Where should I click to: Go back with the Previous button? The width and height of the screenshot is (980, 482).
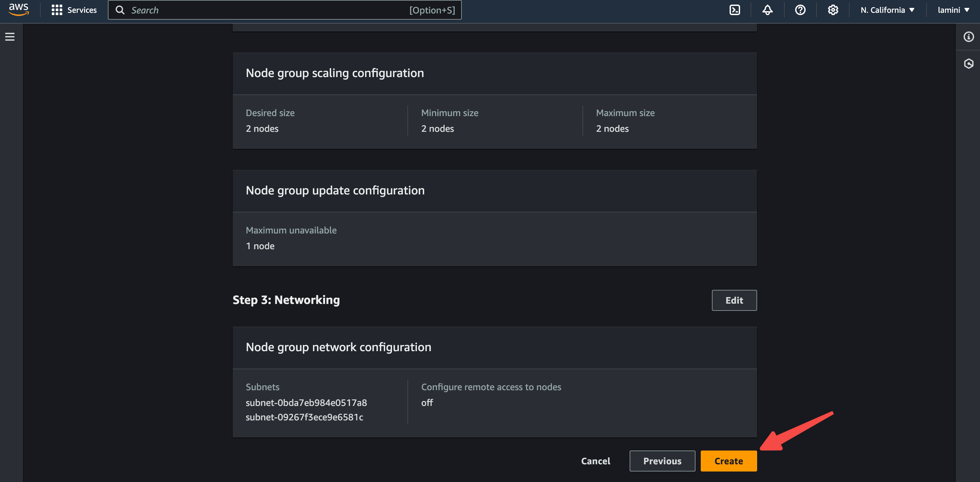662,461
